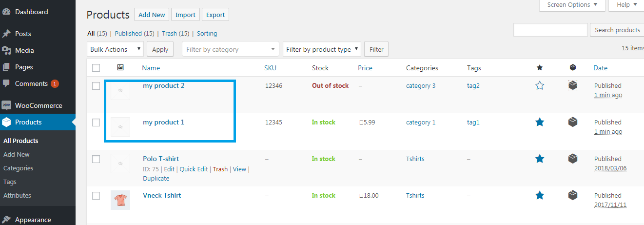Toggle featured star for Polo T-shirt

click(540, 159)
